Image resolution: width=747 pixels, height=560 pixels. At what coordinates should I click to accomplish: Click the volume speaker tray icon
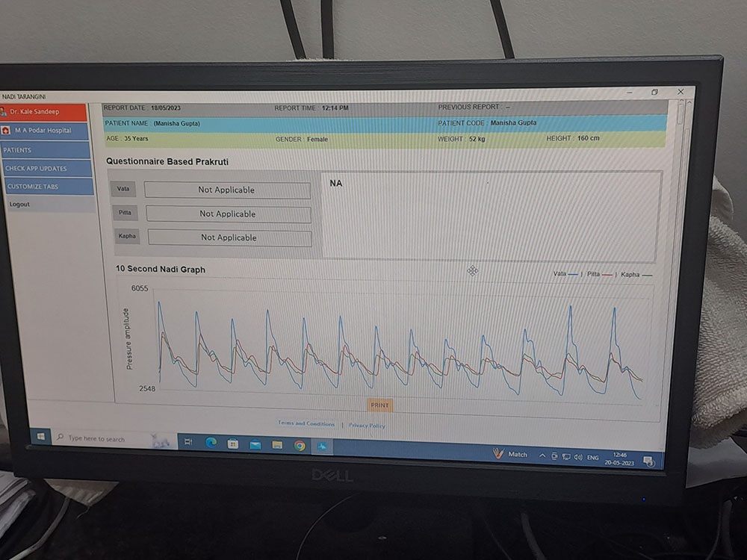(x=577, y=456)
